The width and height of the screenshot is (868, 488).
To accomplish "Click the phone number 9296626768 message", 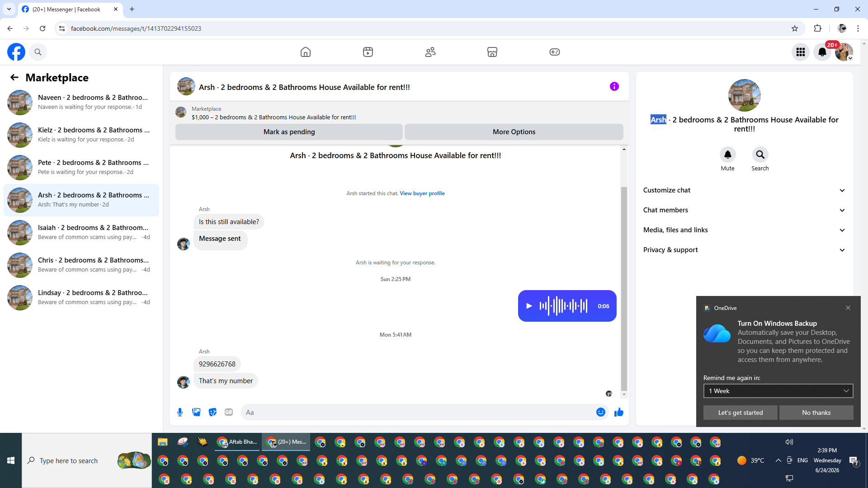I will coord(217,364).
